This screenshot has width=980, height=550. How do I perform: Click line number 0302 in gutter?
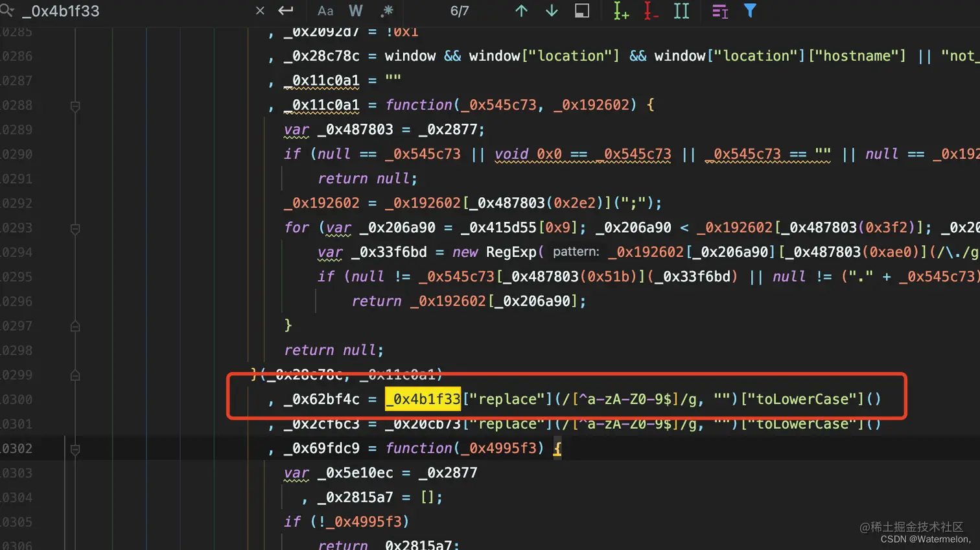click(16, 448)
